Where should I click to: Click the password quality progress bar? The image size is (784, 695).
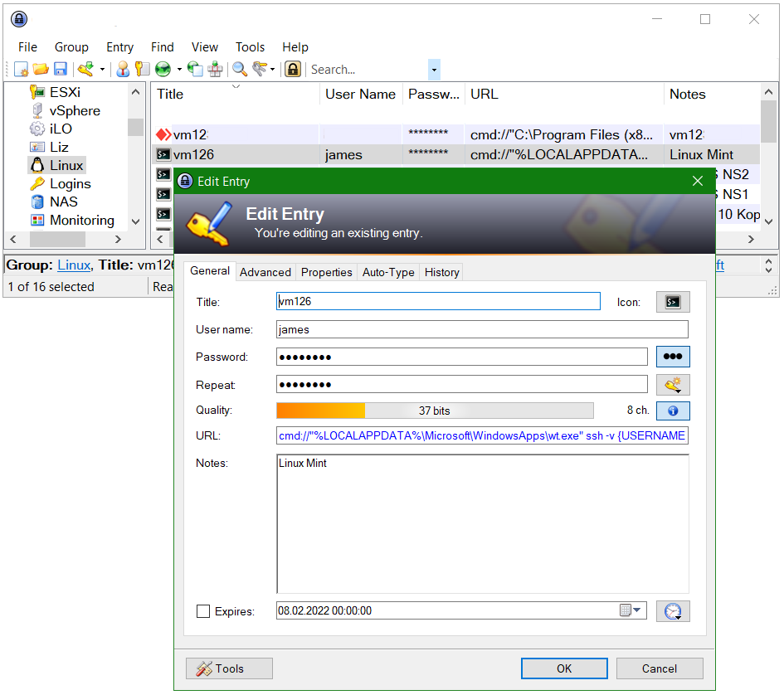click(436, 411)
